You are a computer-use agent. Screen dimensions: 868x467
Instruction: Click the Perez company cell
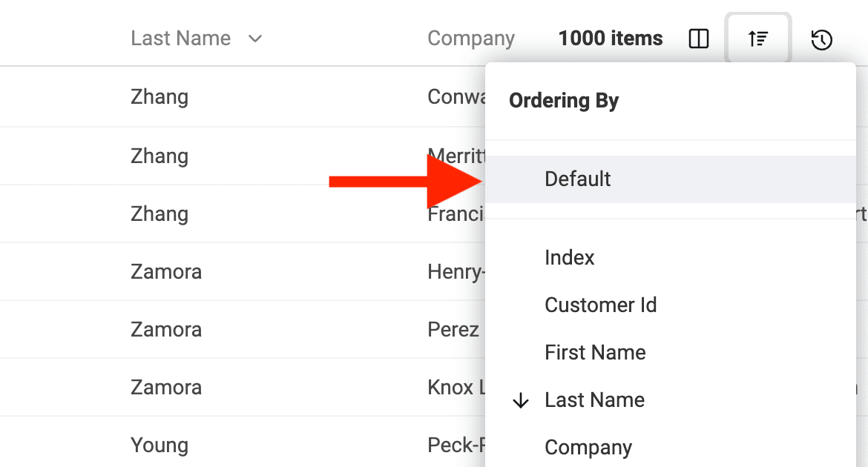click(453, 330)
